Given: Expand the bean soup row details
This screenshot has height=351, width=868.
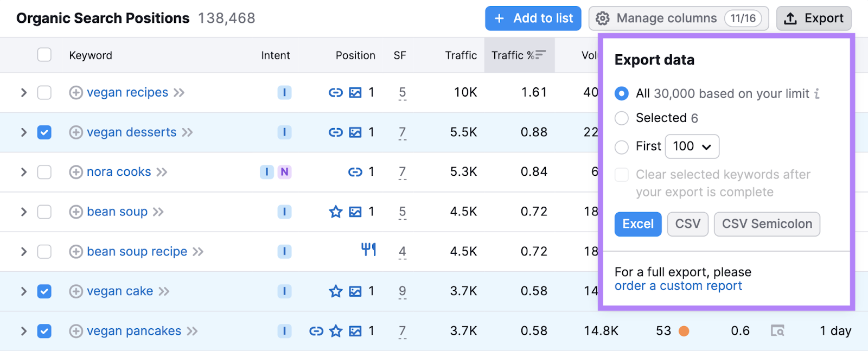Looking at the screenshot, I should pyautogui.click(x=23, y=212).
